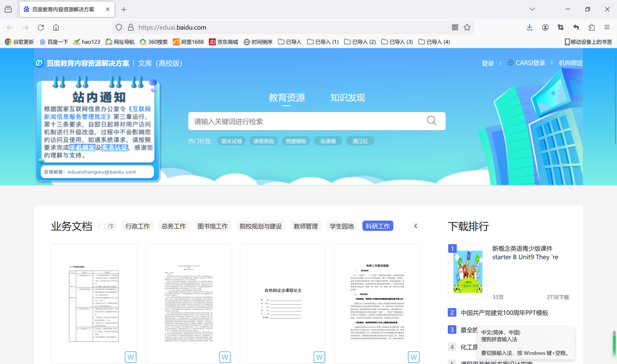Image resolution: width=617 pixels, height=364 pixels.
Task: Open a new browser tab
Action: point(124,9)
